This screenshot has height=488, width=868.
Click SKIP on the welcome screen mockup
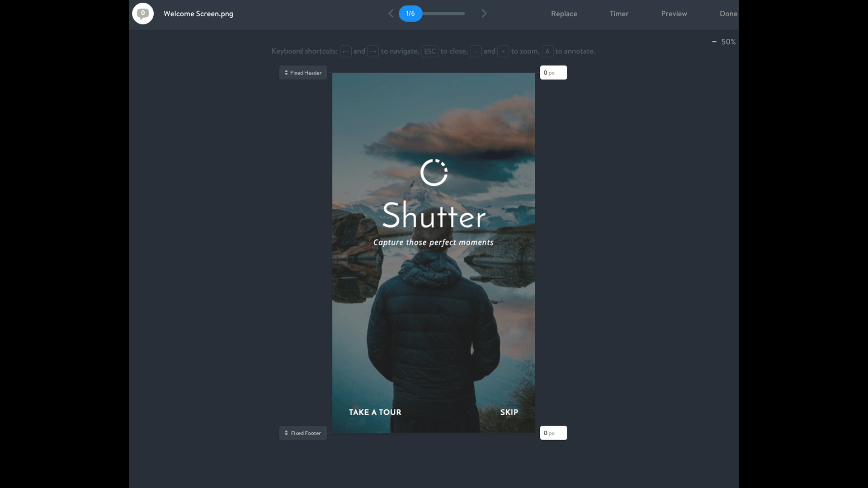click(509, 412)
